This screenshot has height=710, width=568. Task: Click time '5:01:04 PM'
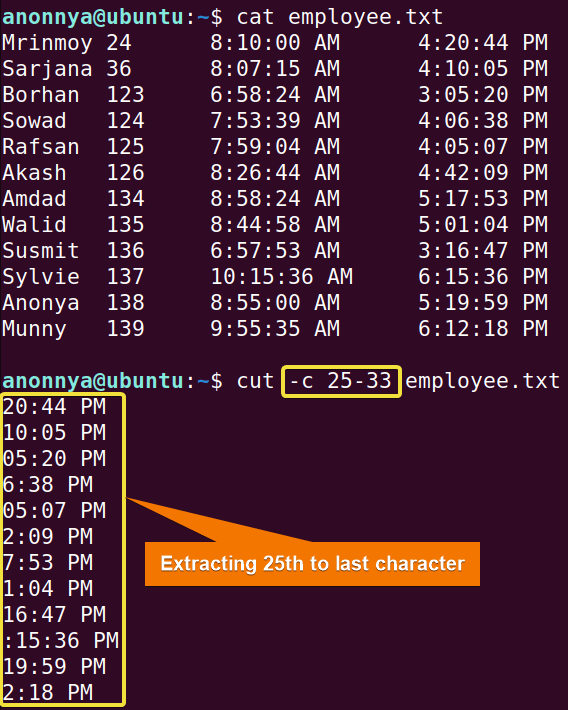(x=483, y=225)
